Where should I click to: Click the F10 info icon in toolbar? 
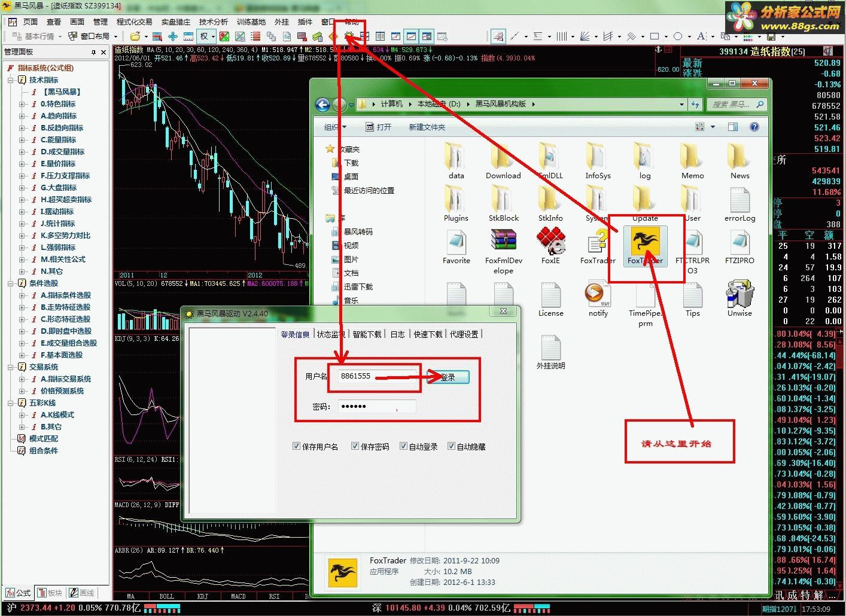coord(287,36)
